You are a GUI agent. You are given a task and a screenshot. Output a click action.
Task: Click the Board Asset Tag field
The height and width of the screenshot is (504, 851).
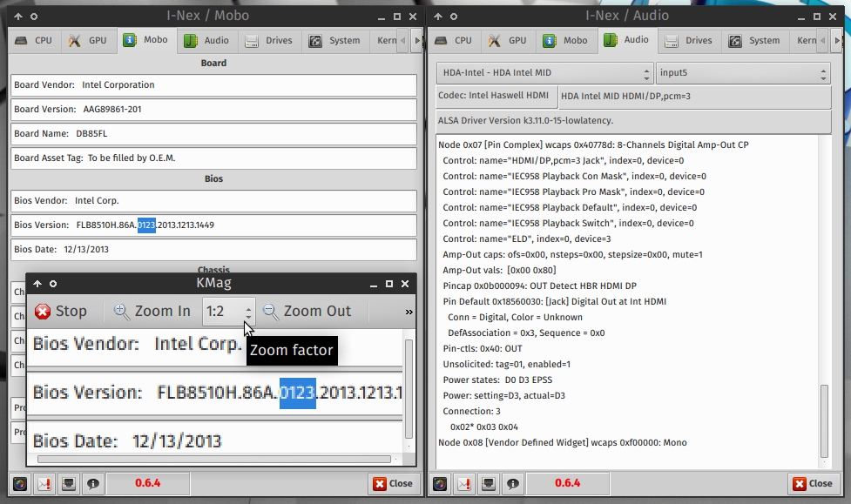pyautogui.click(x=213, y=158)
